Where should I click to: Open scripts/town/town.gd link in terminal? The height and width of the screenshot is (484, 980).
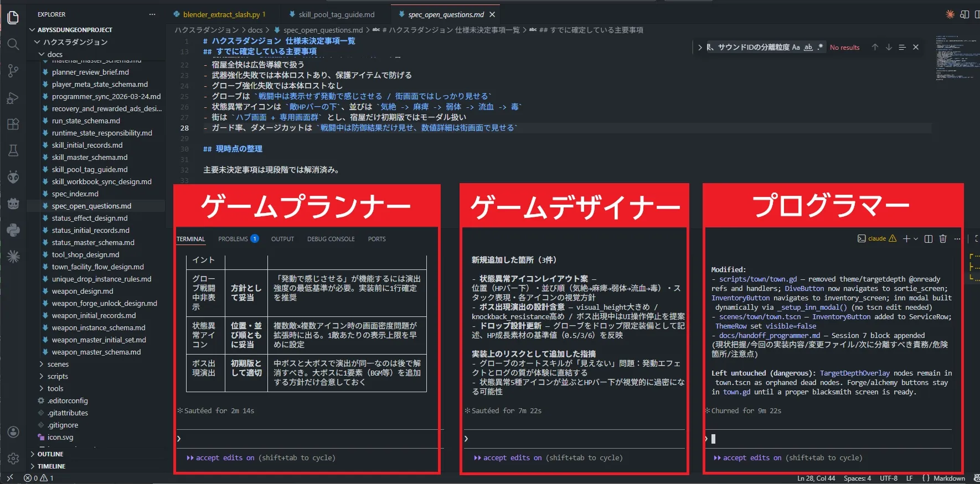(758, 279)
